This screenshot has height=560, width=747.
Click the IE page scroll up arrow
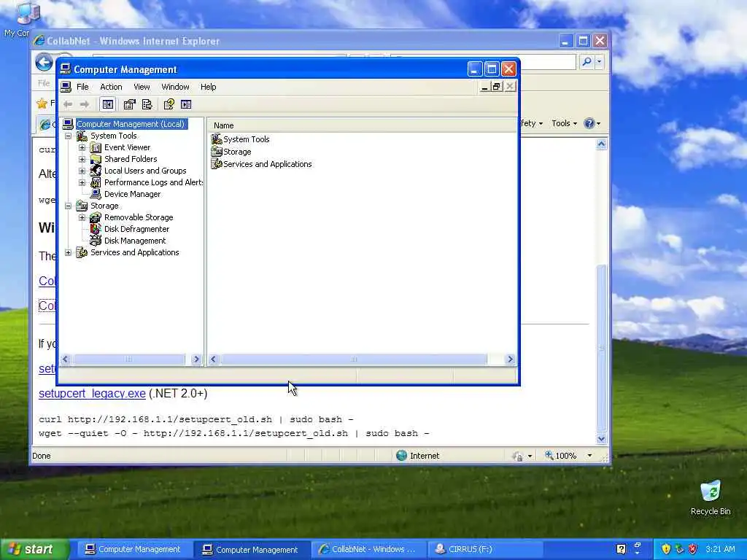coord(601,144)
